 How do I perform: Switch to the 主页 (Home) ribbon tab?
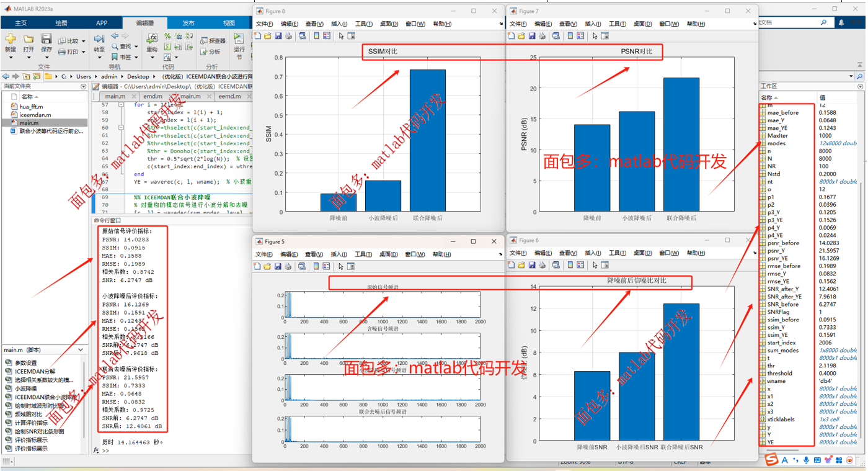point(21,23)
